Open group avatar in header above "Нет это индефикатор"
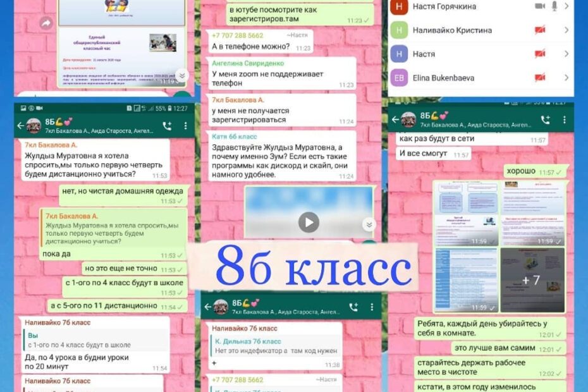 [221, 307]
